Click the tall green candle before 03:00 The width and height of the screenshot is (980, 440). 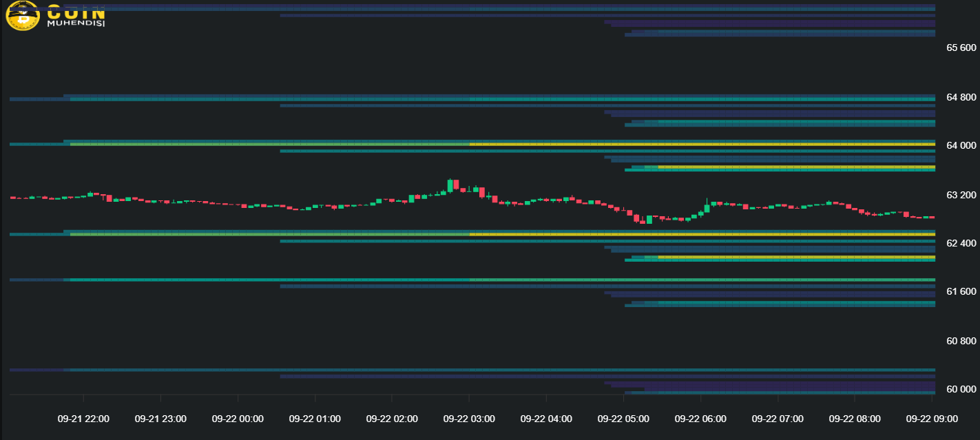pos(450,185)
